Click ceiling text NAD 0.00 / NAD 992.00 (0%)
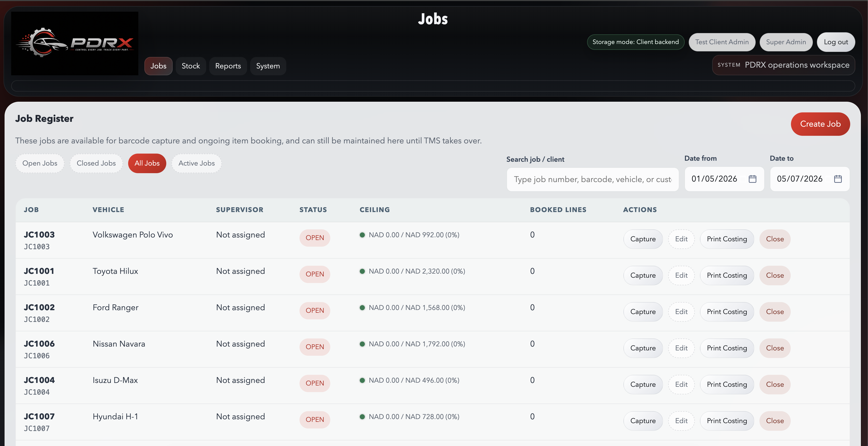 point(414,235)
